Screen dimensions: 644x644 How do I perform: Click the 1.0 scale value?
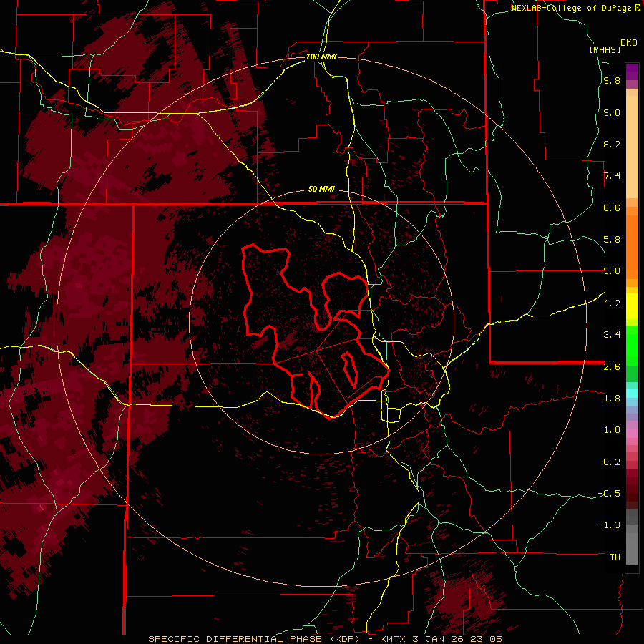point(612,430)
